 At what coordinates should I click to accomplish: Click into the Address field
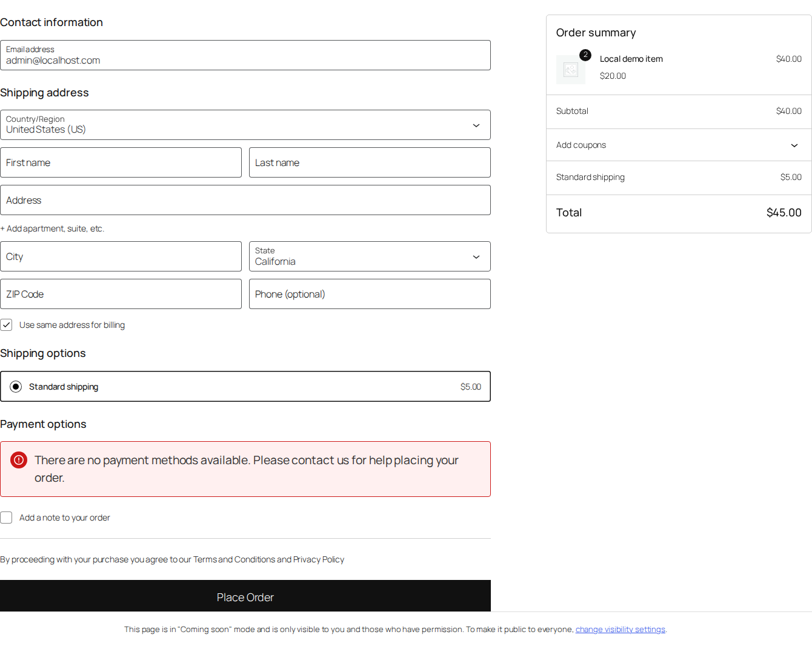pyautogui.click(x=245, y=200)
